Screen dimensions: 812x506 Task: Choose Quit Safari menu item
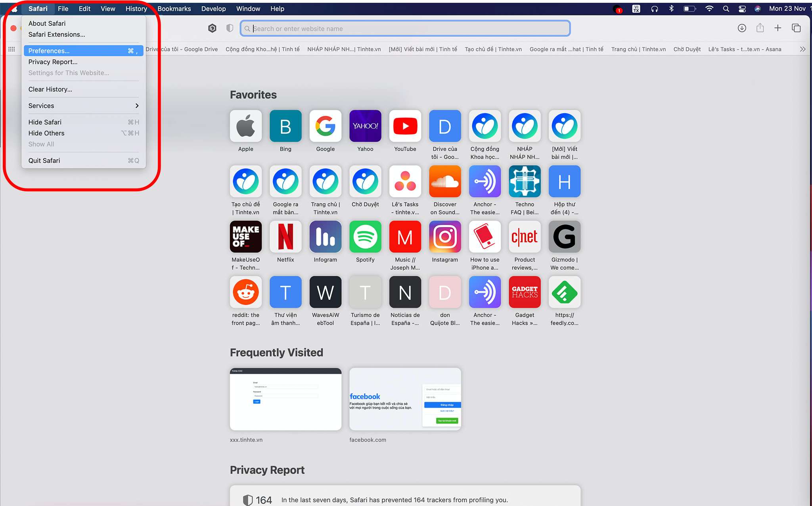pos(83,160)
